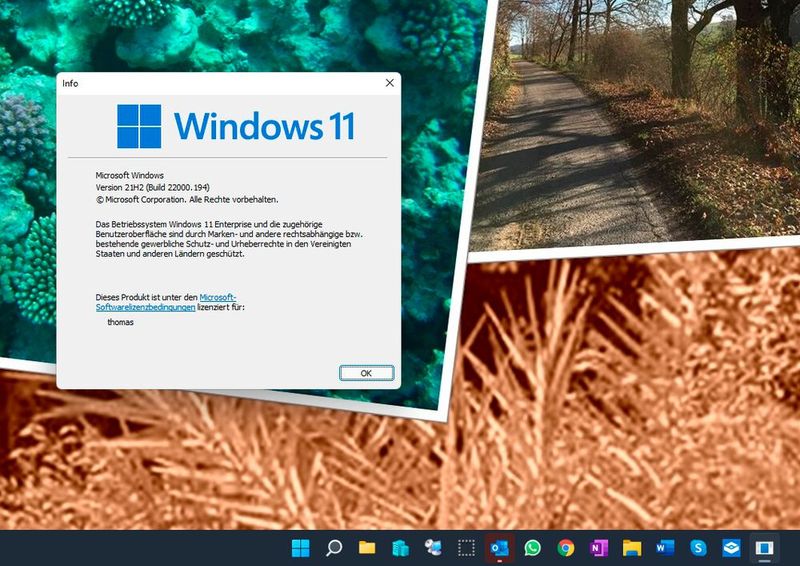Select the active winver window icon in taskbar
Image resolution: width=800 pixels, height=566 pixels.
(764, 548)
